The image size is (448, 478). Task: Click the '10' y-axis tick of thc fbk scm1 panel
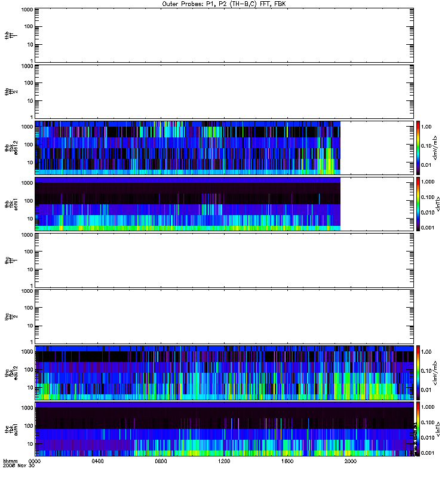30,444
